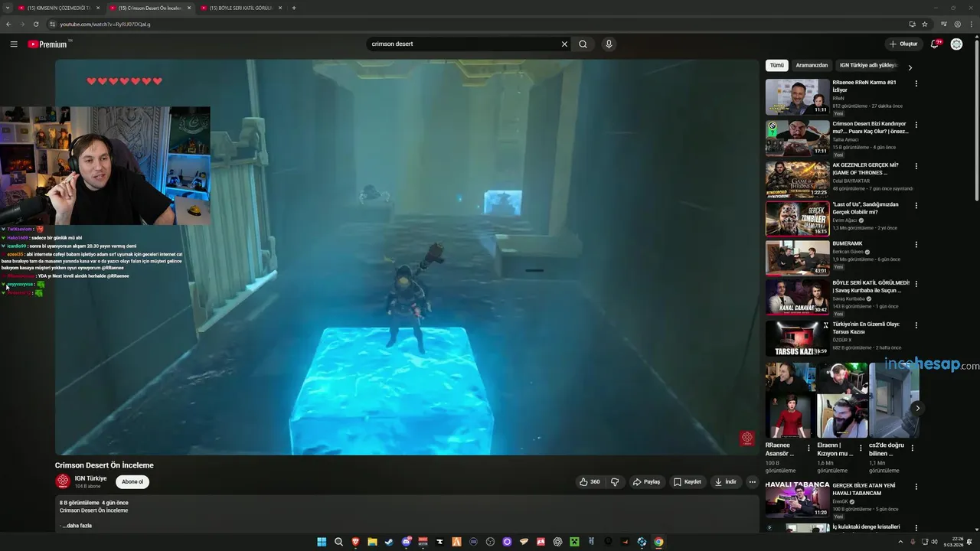Click the browser address bar URL
Viewport: 980px width, 551px height.
tap(105, 24)
